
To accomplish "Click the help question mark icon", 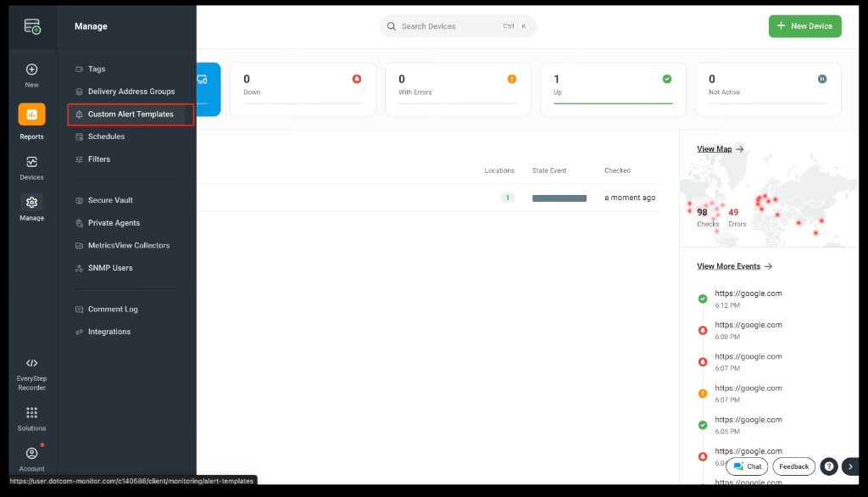I will click(x=829, y=466).
